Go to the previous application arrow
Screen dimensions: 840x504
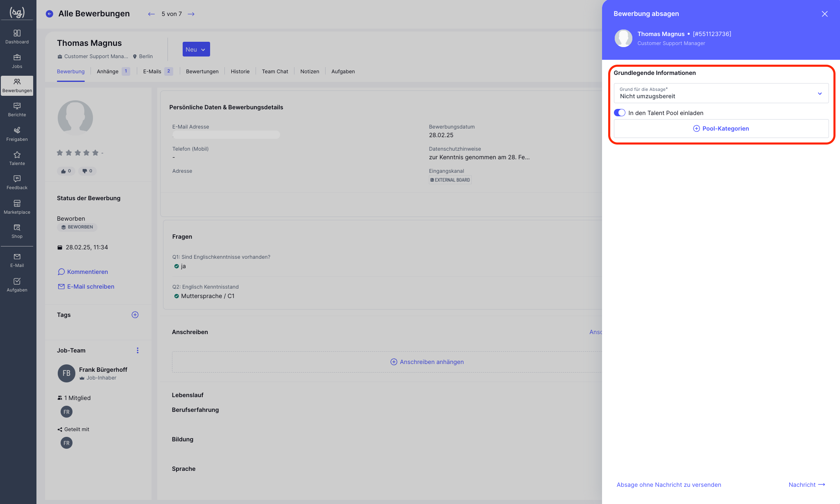tap(152, 14)
